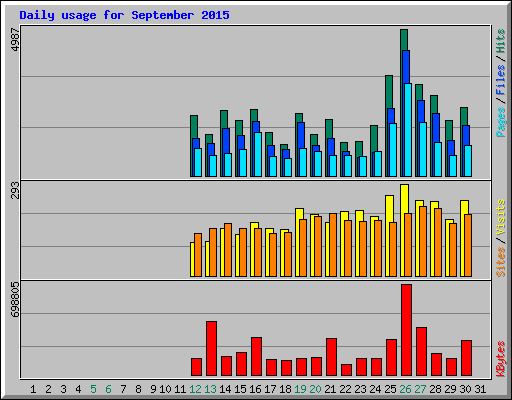
Task: Click the green weekend day label 19
Action: click(301, 389)
